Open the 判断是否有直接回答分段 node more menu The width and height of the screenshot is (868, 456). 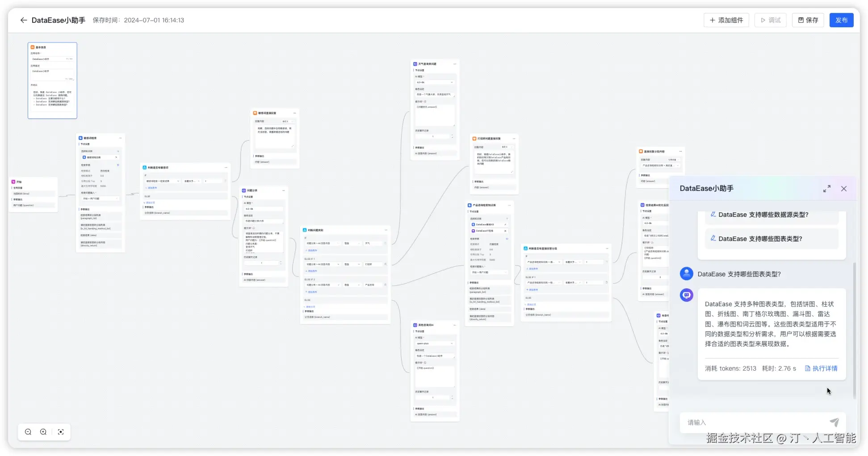click(607, 249)
